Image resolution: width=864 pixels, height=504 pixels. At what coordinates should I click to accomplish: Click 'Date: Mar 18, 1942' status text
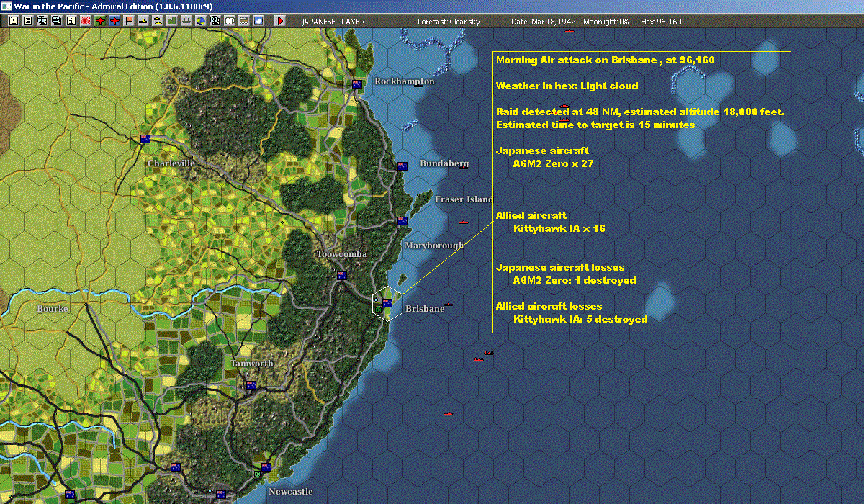pyautogui.click(x=543, y=22)
